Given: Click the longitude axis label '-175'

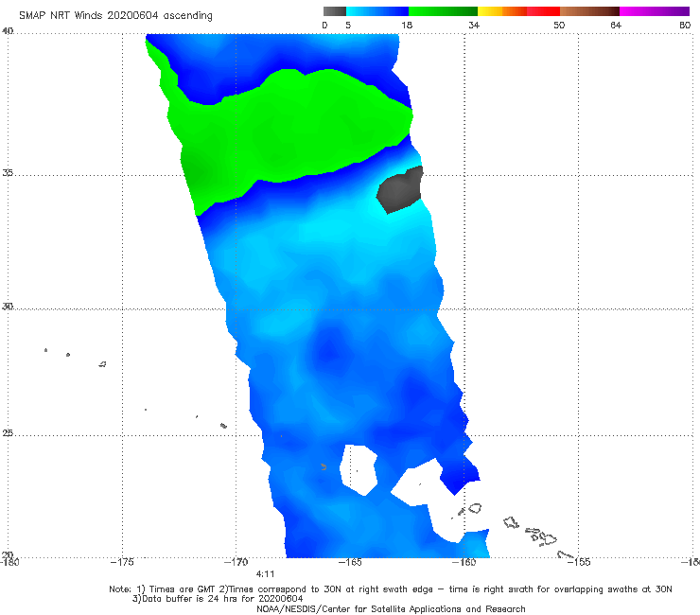Looking at the screenshot, I should coord(122,562).
